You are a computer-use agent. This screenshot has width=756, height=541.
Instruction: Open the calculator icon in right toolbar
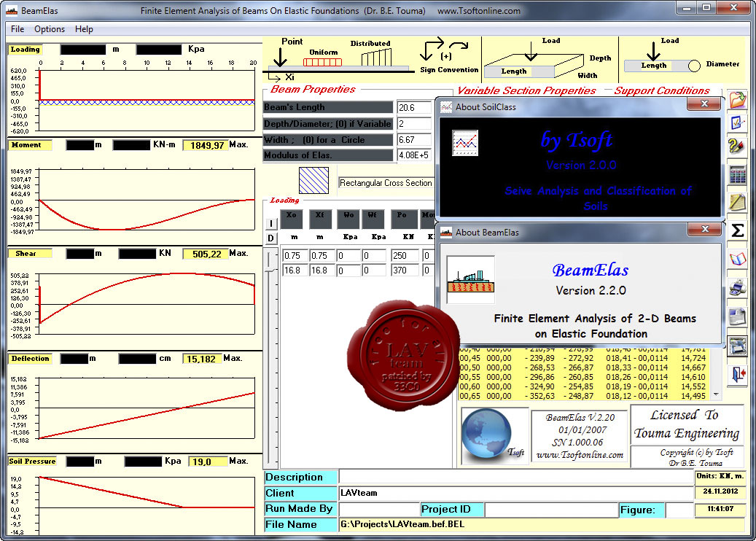click(737, 174)
